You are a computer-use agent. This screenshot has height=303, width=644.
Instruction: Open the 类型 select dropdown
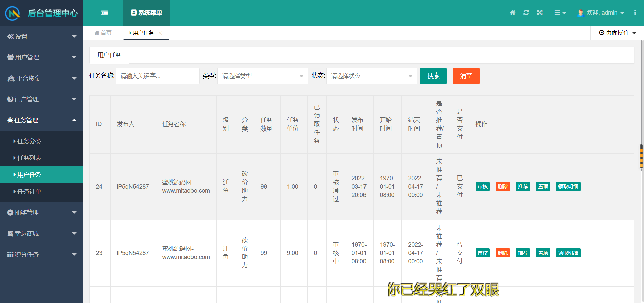tap(262, 76)
